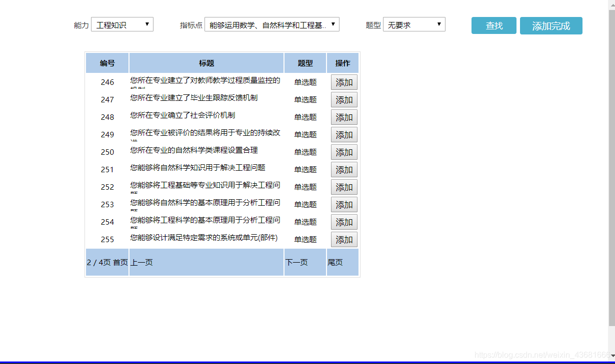Select title 您能够设计满足特定需求的系统或单元(部件)

pos(204,238)
